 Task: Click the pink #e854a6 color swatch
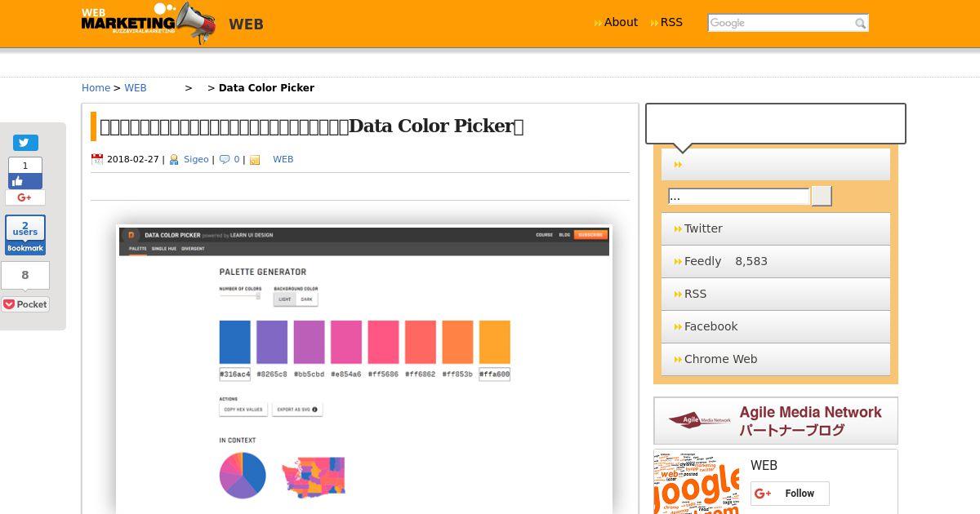click(346, 342)
